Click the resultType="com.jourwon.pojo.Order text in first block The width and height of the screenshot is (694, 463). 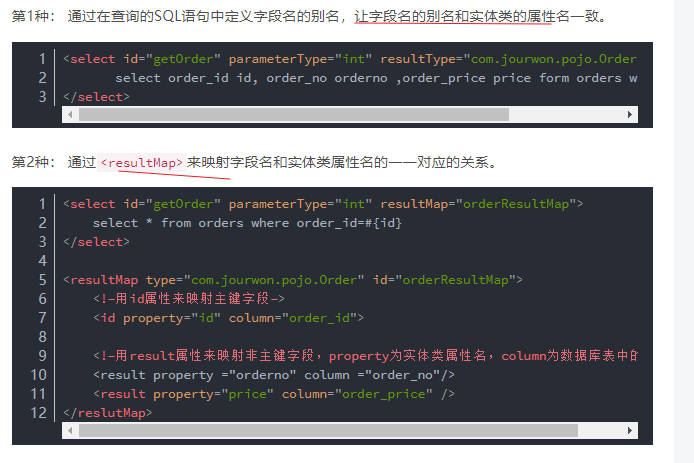(x=508, y=59)
